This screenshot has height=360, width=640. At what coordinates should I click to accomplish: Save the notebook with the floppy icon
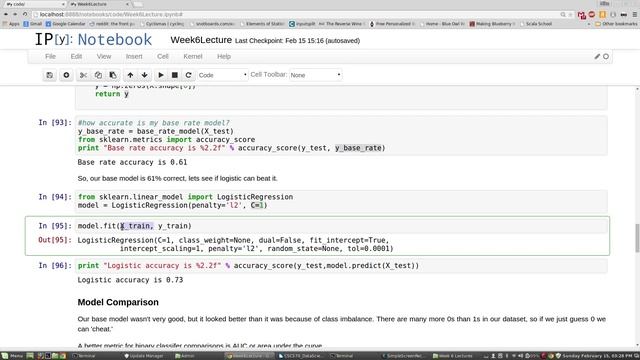click(x=49, y=75)
